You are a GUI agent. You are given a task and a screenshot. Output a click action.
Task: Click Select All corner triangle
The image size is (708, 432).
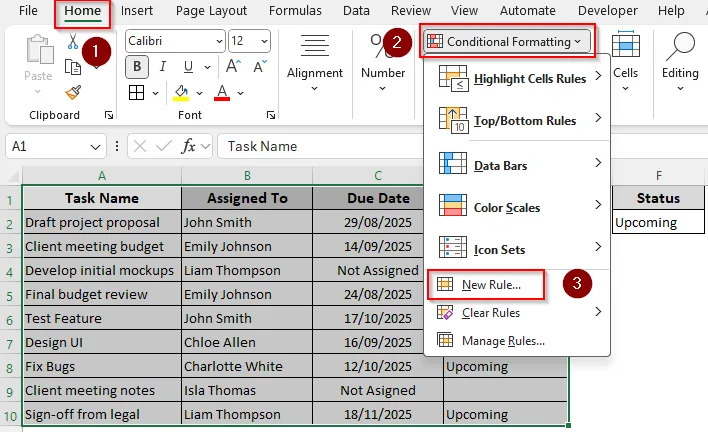(x=12, y=175)
